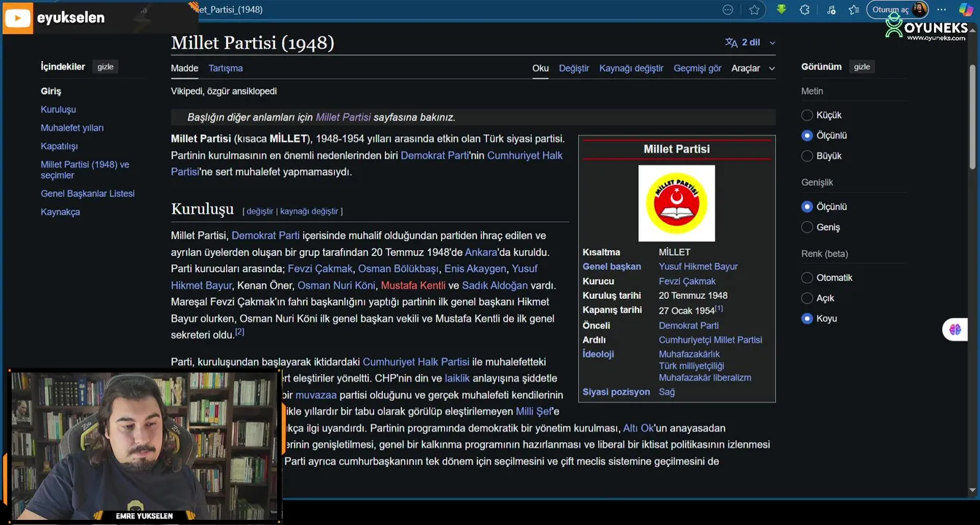Open Fevzi Çakmak link in infobox
The height and width of the screenshot is (525, 980).
pos(687,281)
